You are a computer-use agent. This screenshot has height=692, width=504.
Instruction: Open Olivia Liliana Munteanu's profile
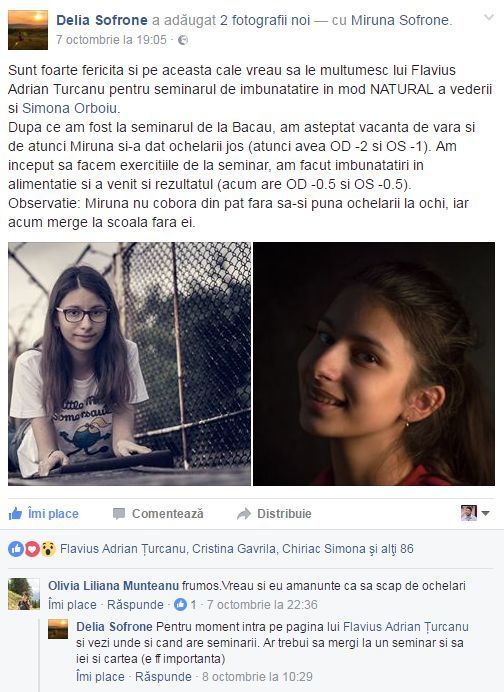click(113, 586)
